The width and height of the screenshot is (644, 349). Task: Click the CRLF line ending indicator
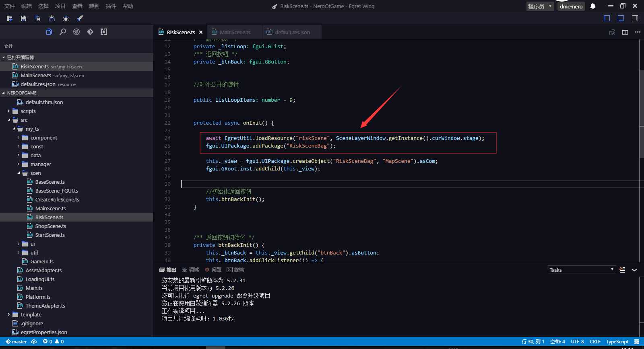595,342
